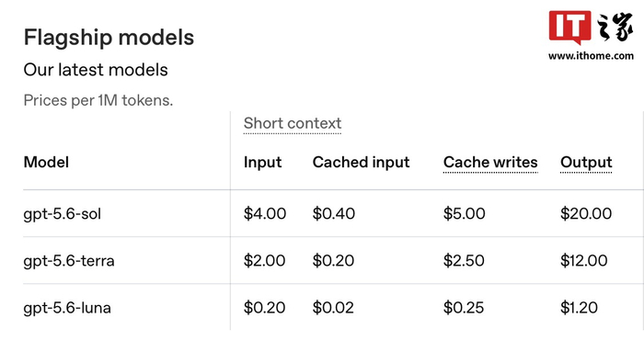The width and height of the screenshot is (644, 352).
Task: Click the Our latest models subtitle
Action: 96,70
